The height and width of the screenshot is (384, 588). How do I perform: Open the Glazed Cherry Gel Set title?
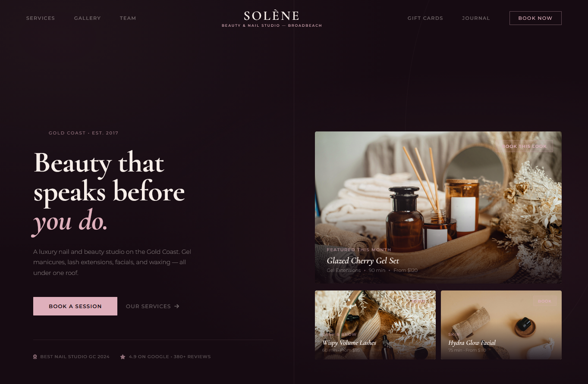(363, 261)
